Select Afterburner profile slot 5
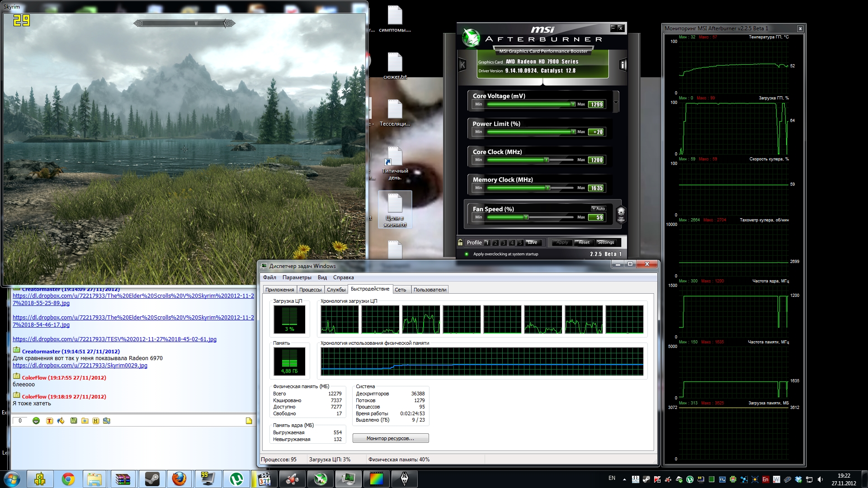The height and width of the screenshot is (488, 868). (x=520, y=243)
